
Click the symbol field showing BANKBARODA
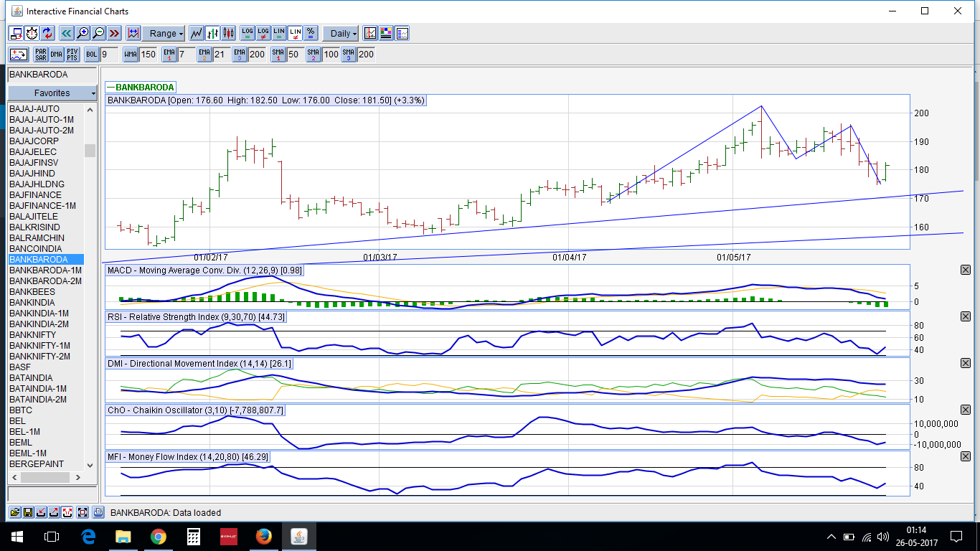pyautogui.click(x=52, y=75)
